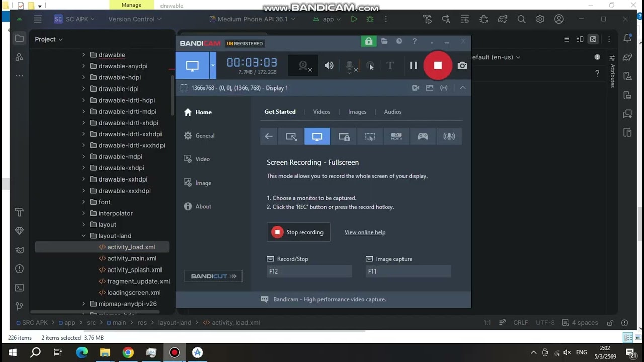Select specific window lock recording mode

tap(344, 136)
